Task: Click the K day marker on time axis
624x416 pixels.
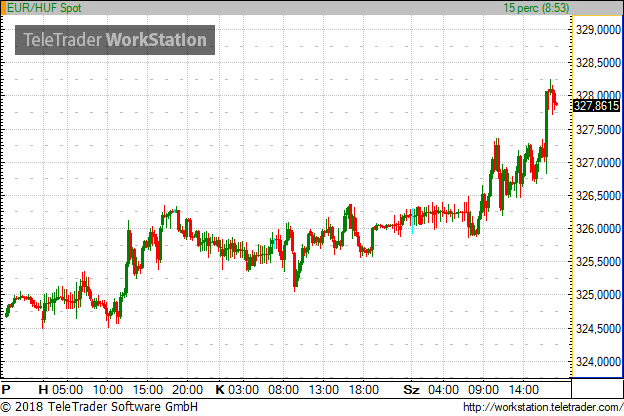Action: click(x=220, y=389)
